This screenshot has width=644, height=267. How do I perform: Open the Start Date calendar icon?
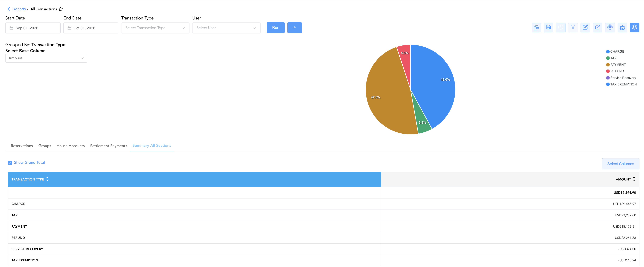tap(11, 28)
